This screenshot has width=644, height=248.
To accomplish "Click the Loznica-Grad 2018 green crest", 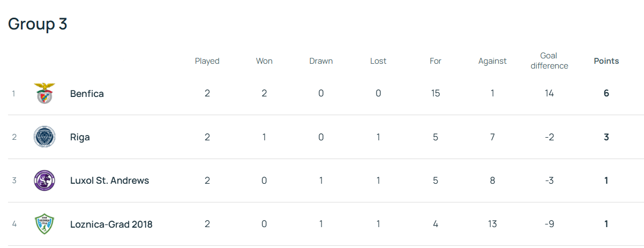I will (x=44, y=224).
